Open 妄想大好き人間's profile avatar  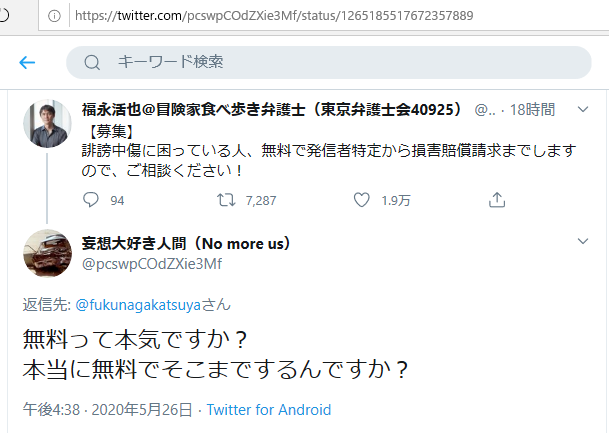click(x=47, y=252)
